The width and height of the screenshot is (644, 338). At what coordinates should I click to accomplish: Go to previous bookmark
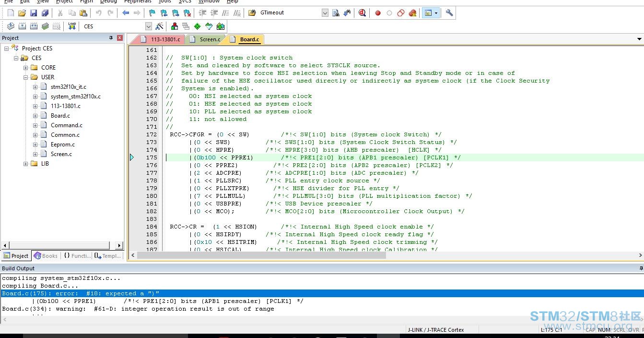pyautogui.click(x=164, y=13)
